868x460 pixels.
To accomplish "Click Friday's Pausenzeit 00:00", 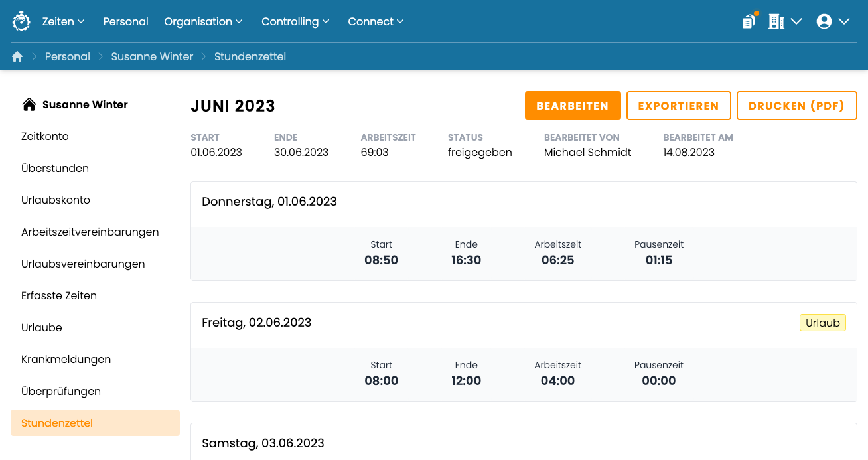I will point(659,381).
